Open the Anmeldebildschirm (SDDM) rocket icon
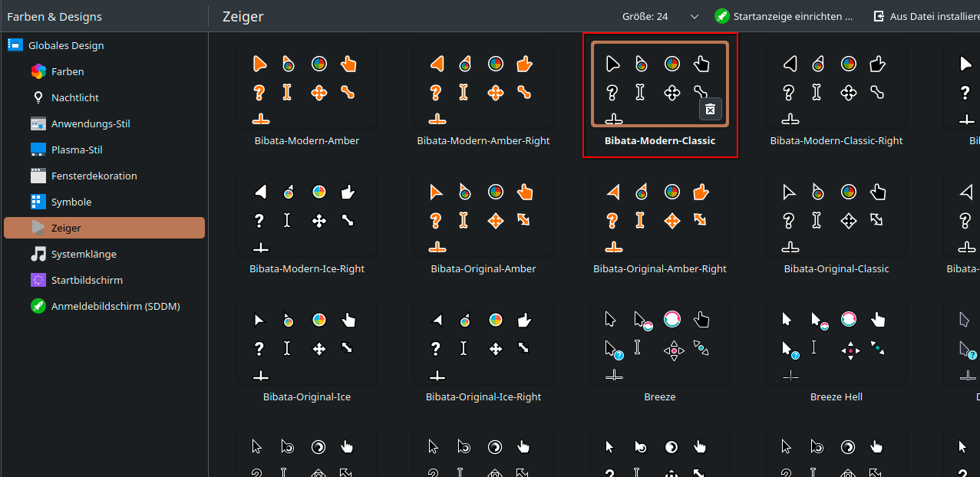The image size is (980, 477). click(38, 306)
